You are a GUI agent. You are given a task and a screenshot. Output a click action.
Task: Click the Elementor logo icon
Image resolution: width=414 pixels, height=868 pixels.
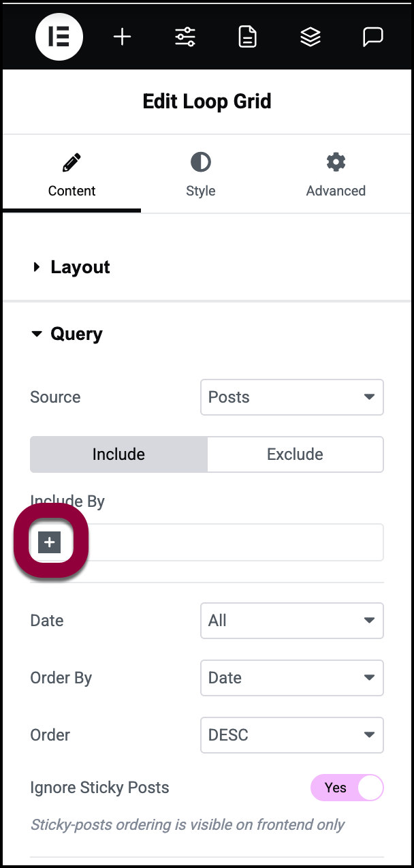tap(59, 37)
